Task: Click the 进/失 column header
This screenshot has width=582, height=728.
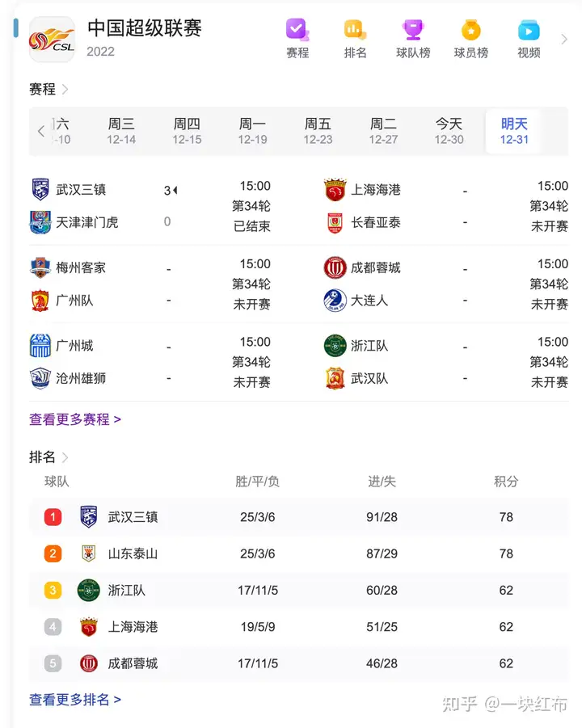Action: [382, 482]
